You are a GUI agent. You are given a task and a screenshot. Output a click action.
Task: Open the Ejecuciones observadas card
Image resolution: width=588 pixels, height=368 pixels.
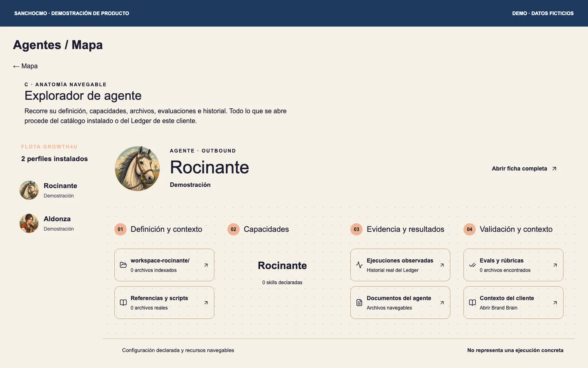click(400, 265)
